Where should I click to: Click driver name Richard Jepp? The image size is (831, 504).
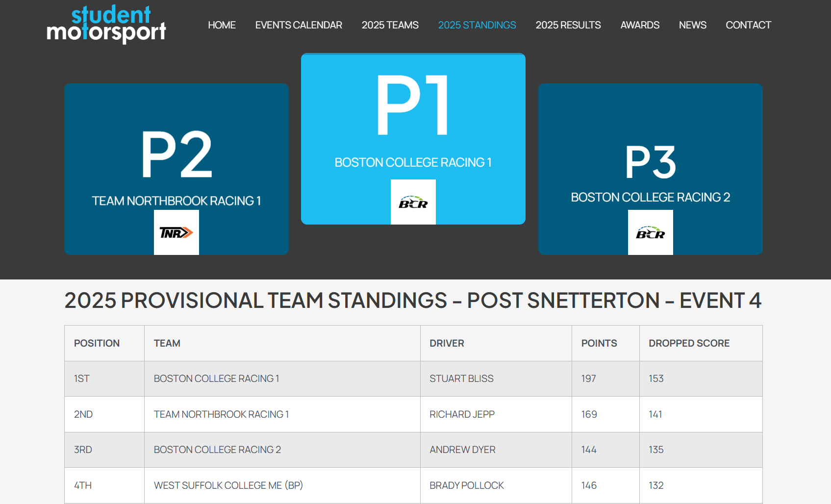(x=462, y=414)
